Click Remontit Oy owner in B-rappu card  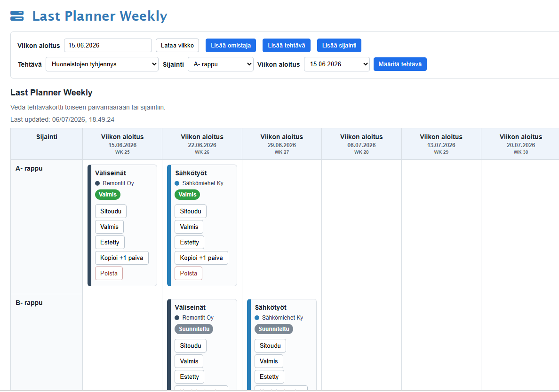(198, 318)
